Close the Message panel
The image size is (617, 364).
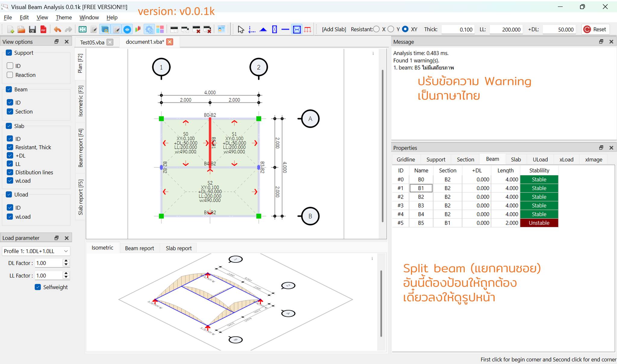pyautogui.click(x=611, y=42)
